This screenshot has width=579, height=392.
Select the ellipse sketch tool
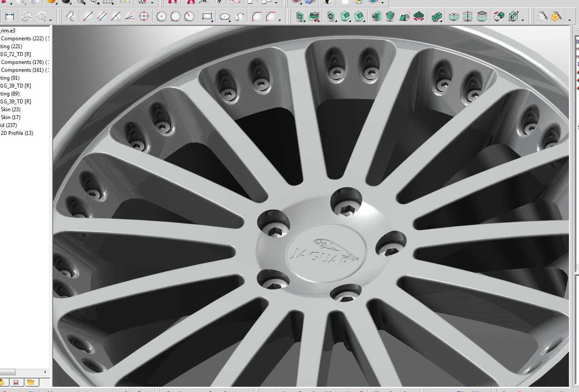[225, 17]
